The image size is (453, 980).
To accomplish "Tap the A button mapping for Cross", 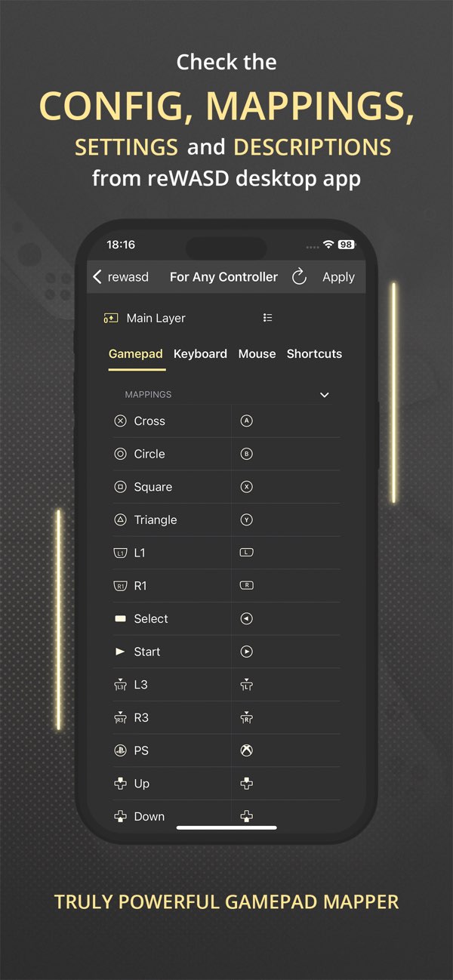I will click(246, 421).
